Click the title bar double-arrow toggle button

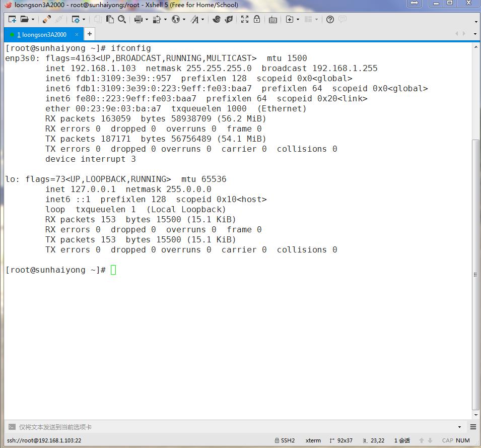(x=414, y=4)
